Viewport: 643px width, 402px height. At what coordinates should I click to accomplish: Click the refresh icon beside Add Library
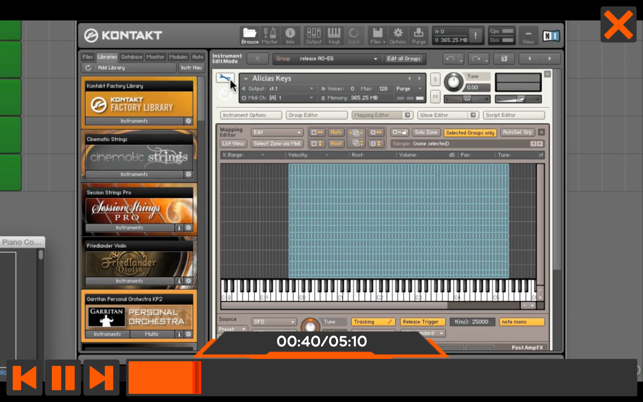click(x=88, y=68)
